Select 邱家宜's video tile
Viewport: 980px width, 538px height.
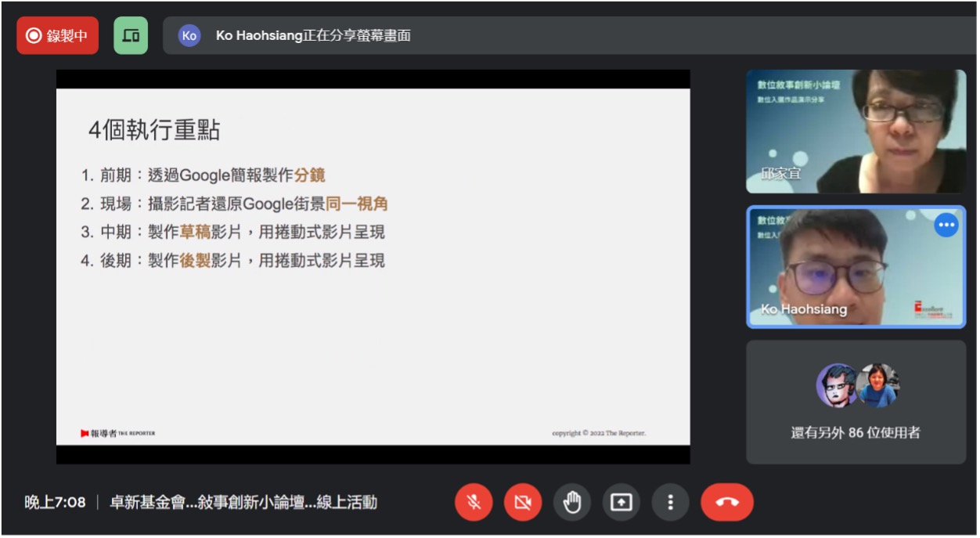856,131
